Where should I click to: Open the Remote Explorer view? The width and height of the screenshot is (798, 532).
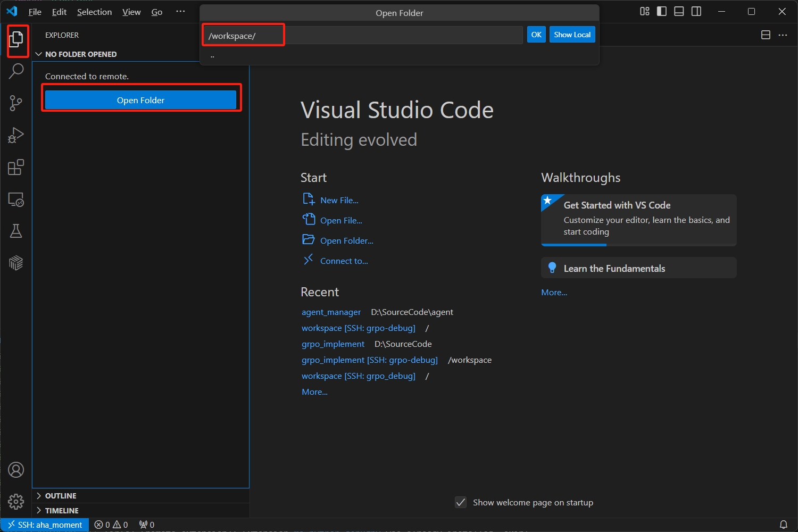[x=16, y=199]
